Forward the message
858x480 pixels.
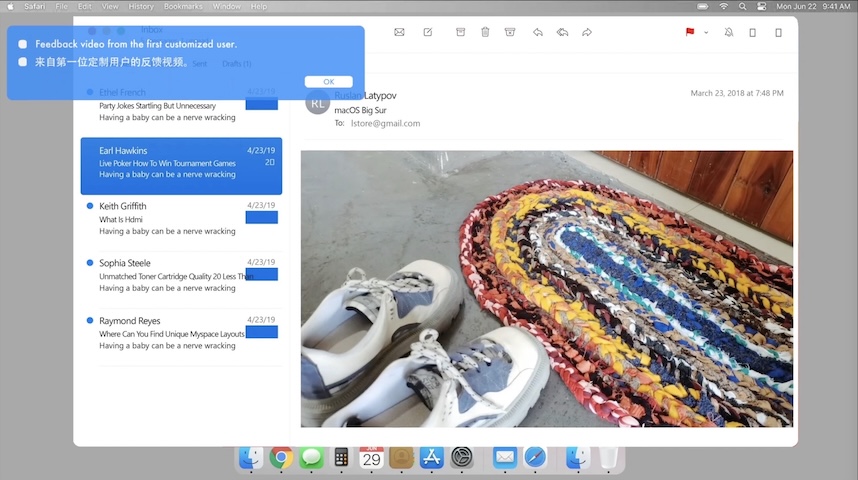587,32
